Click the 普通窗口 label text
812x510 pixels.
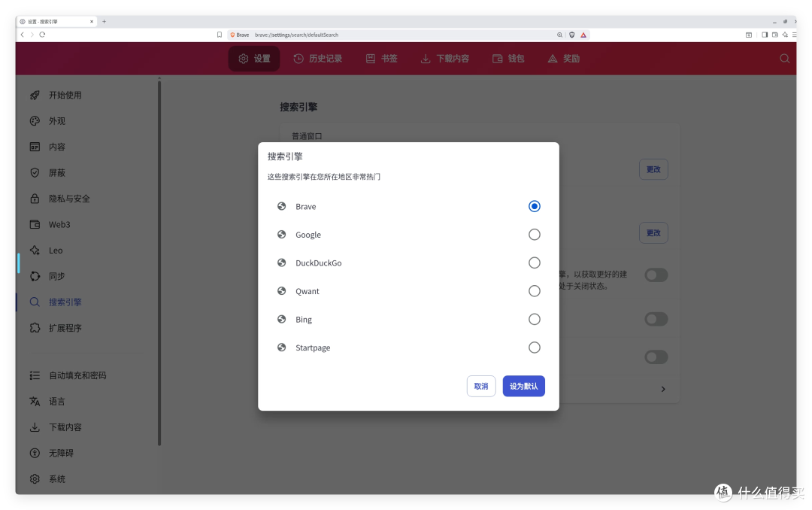tap(307, 136)
